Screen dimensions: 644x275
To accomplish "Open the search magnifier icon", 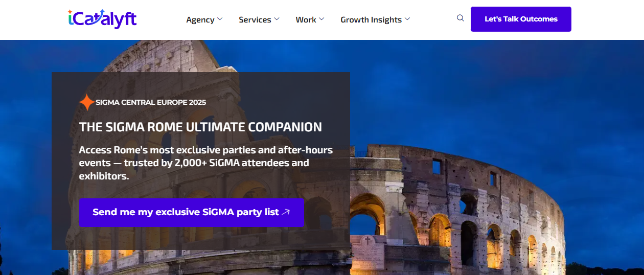I will pos(461,18).
